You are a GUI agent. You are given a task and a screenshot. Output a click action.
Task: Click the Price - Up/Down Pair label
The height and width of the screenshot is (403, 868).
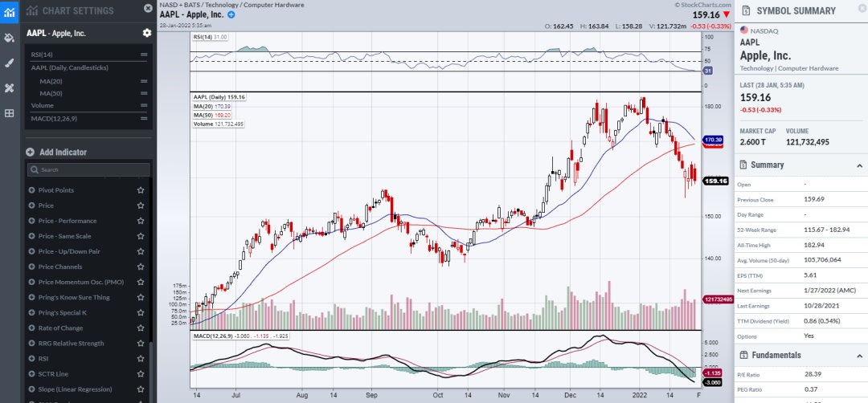click(69, 251)
